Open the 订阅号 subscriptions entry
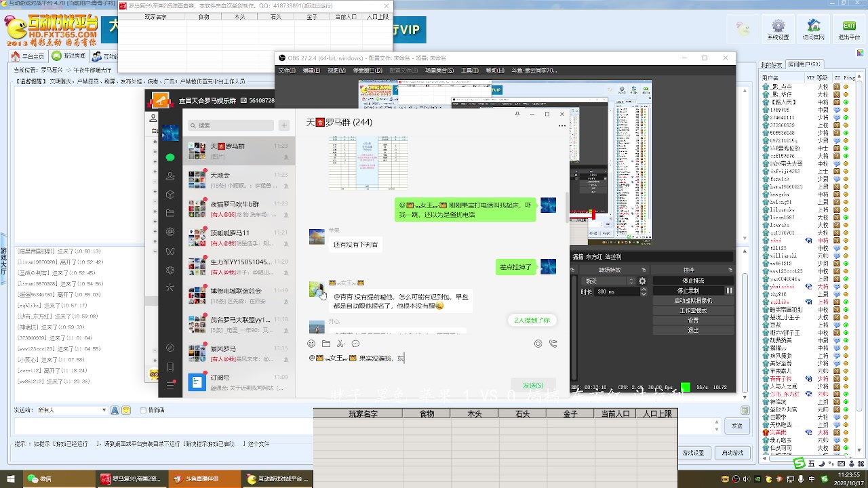This screenshot has height=488, width=868. pyautogui.click(x=239, y=382)
